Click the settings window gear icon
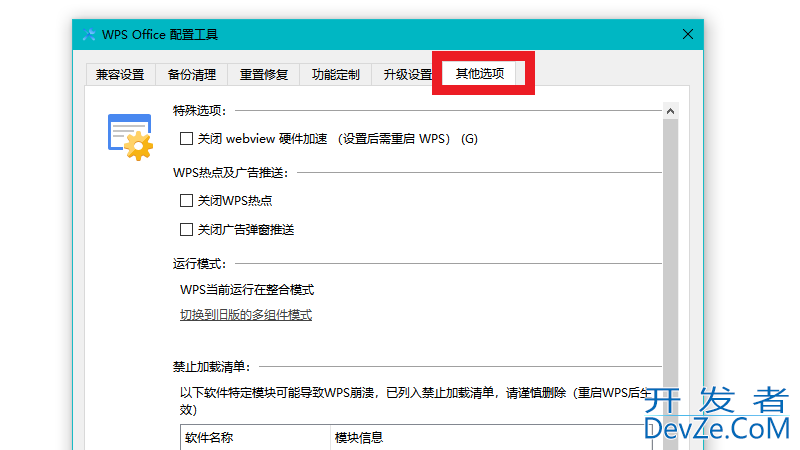 click(131, 137)
